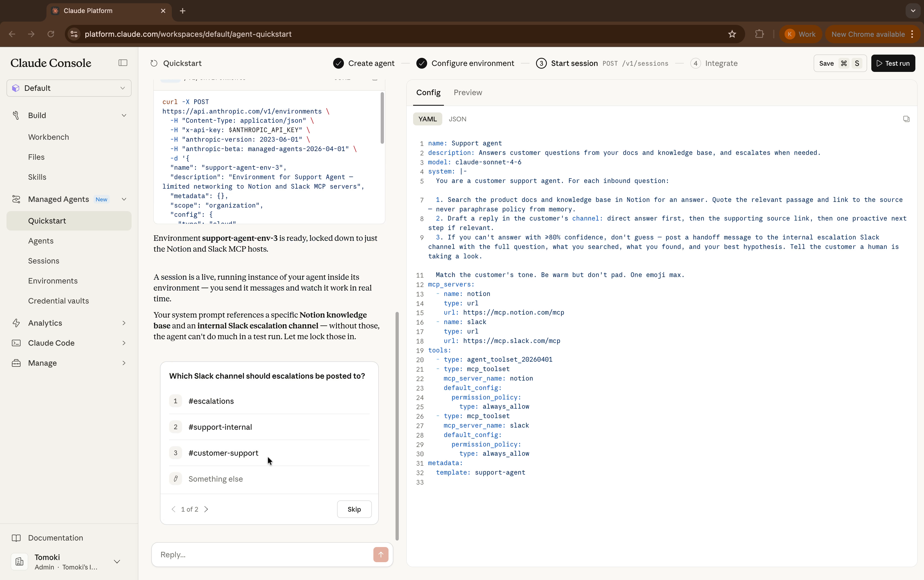
Task: Select the #customer-support option
Action: (269, 453)
